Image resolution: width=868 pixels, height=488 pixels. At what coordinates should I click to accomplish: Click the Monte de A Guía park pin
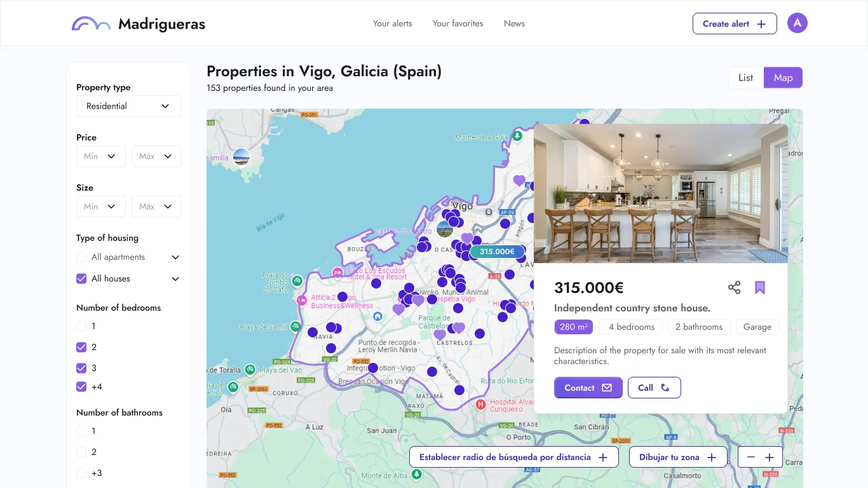tap(517, 136)
